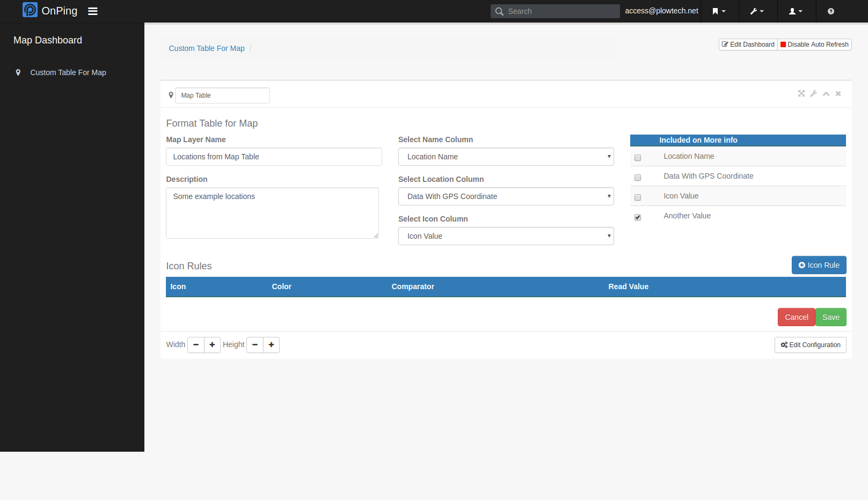Image resolution: width=868 pixels, height=500 pixels.
Task: Click the OnPing logo icon
Action: point(30,10)
